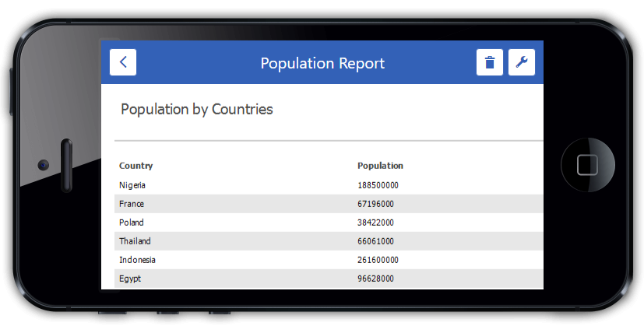Tap the Poland country cell

click(132, 223)
